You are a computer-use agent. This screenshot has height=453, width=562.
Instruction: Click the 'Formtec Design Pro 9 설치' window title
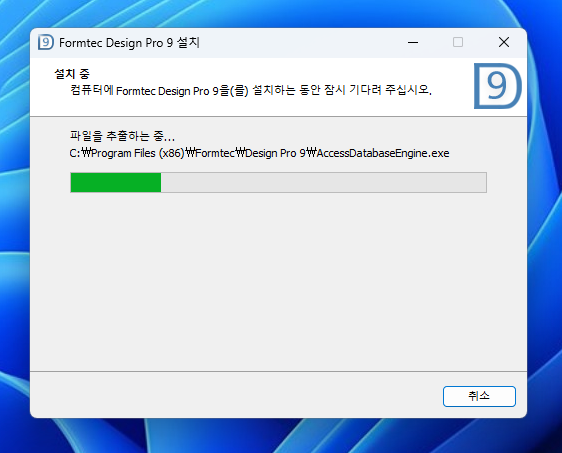coord(129,43)
